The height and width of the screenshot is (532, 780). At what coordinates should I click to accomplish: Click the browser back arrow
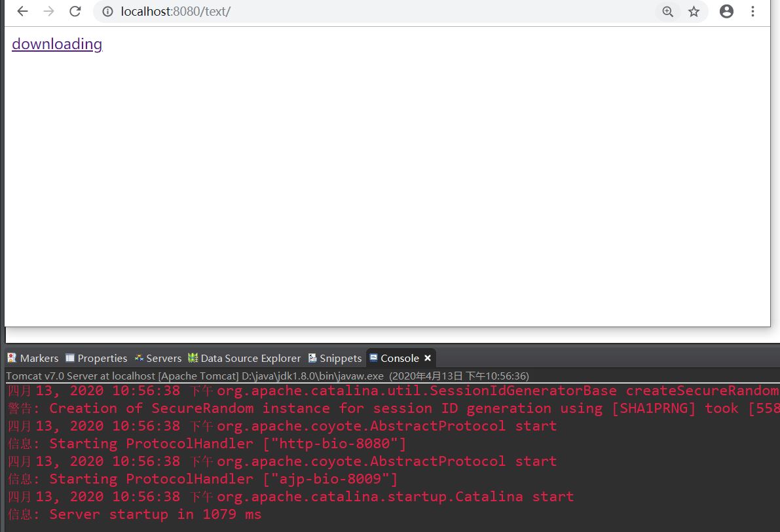(x=22, y=11)
